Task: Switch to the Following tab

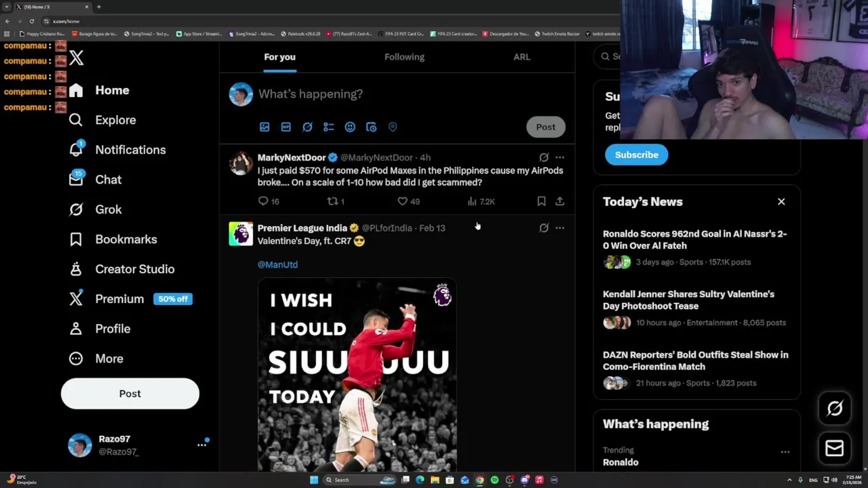Action: [x=404, y=57]
